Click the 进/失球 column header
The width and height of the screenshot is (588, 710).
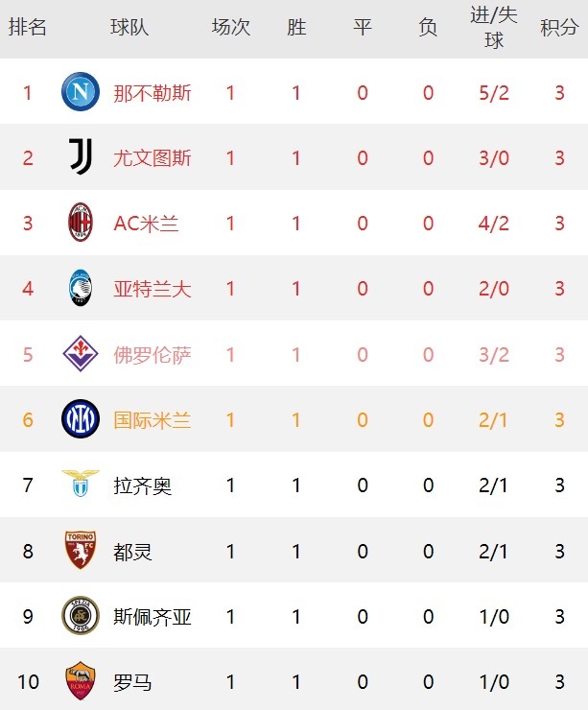[494, 28]
